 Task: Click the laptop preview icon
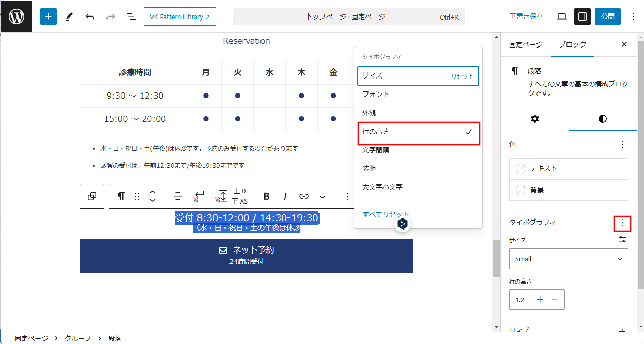(x=562, y=17)
